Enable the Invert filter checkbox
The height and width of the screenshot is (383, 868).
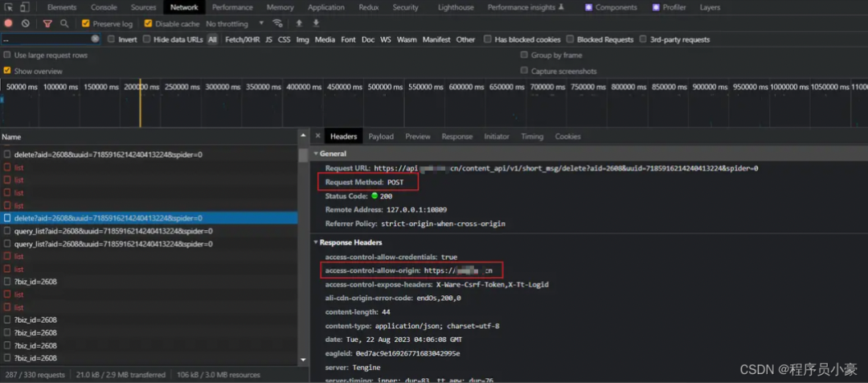111,39
